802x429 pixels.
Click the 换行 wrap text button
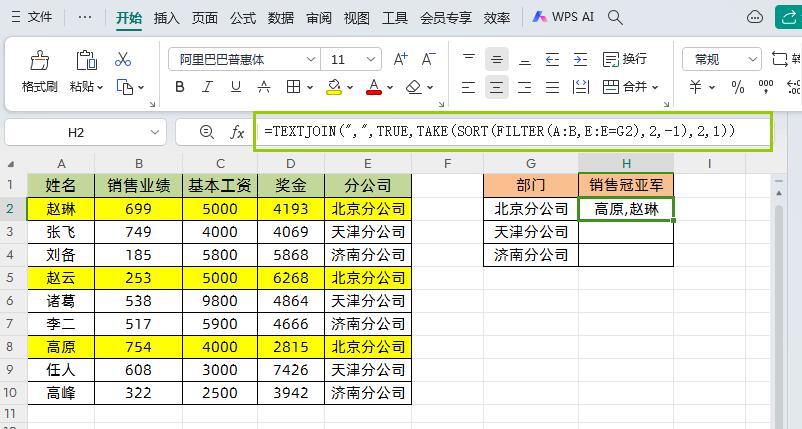pos(625,59)
